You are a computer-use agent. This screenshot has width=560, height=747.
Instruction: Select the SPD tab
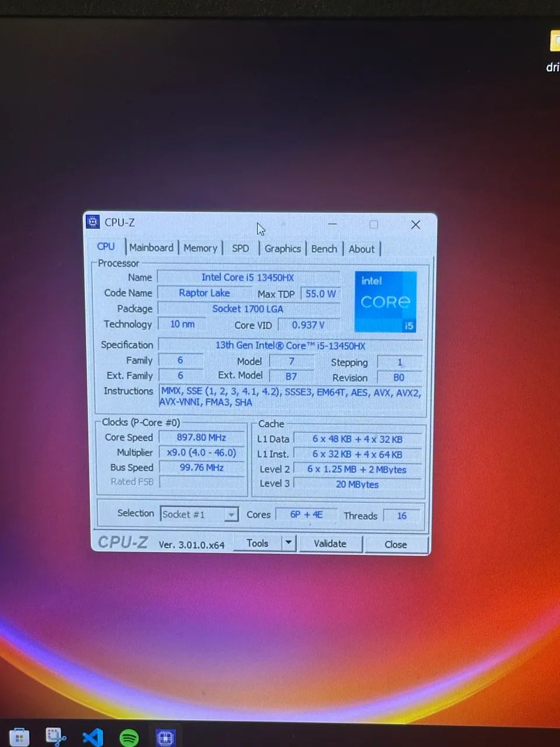point(240,249)
